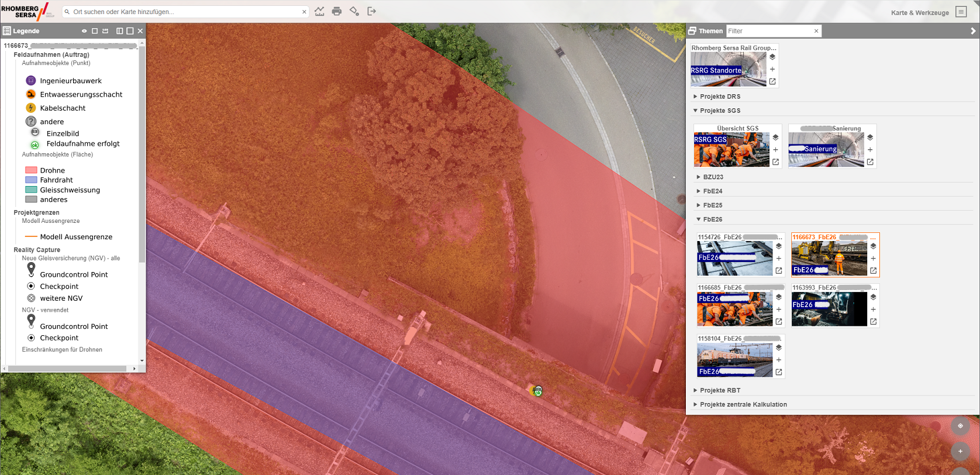Expand the Projekte RBT group
The image size is (980, 475).
point(720,390)
